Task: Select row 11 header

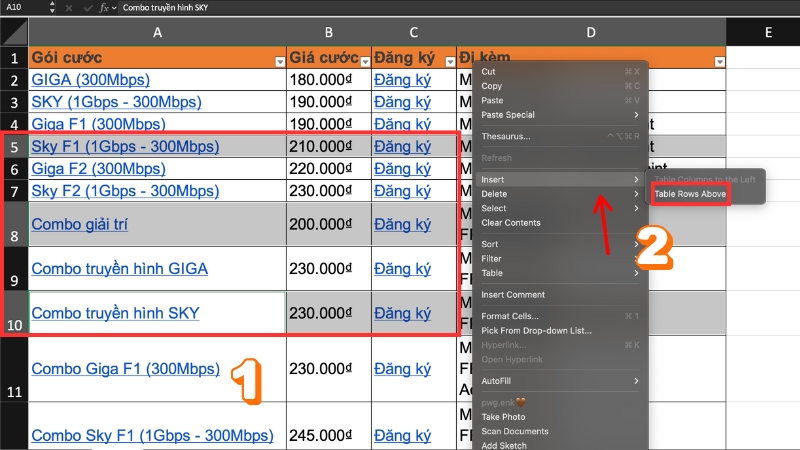Action: [x=14, y=369]
